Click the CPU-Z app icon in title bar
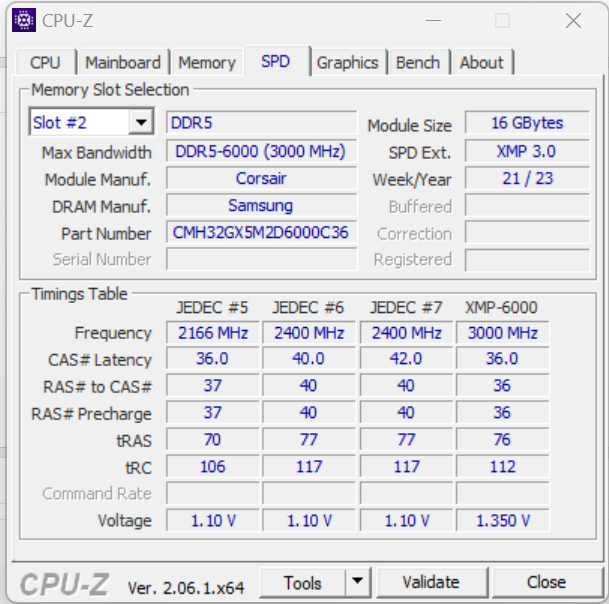 pos(24,20)
